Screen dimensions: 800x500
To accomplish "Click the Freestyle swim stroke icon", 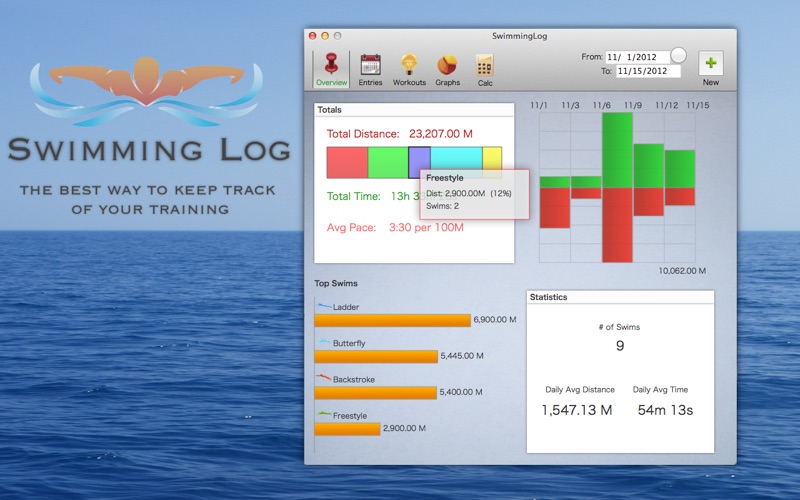I will click(x=324, y=414).
